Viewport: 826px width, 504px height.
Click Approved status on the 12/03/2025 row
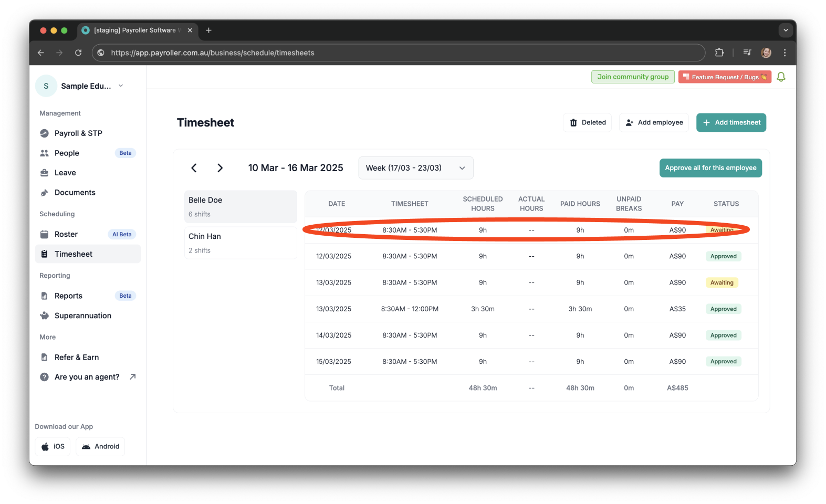[724, 256]
